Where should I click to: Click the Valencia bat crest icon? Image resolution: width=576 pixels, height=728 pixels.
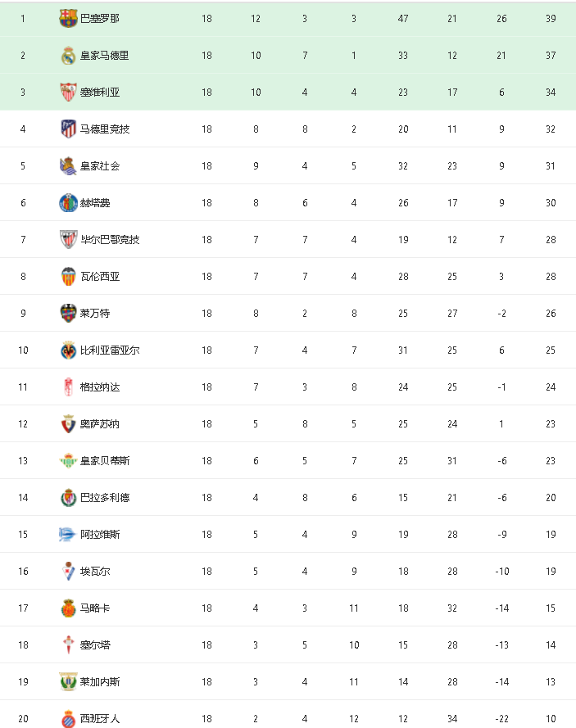tap(68, 277)
